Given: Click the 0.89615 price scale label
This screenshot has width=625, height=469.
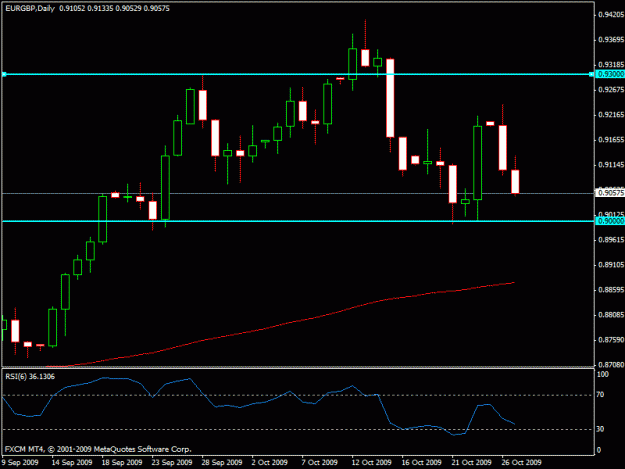Looking at the screenshot, I should (611, 240).
